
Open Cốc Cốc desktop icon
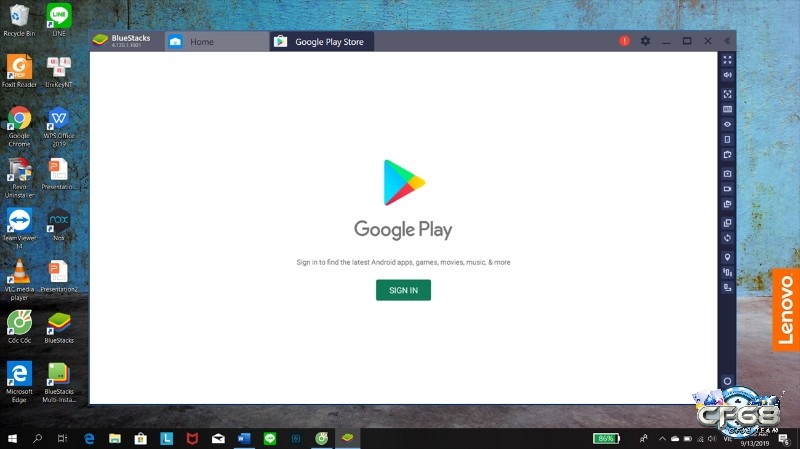(19, 328)
